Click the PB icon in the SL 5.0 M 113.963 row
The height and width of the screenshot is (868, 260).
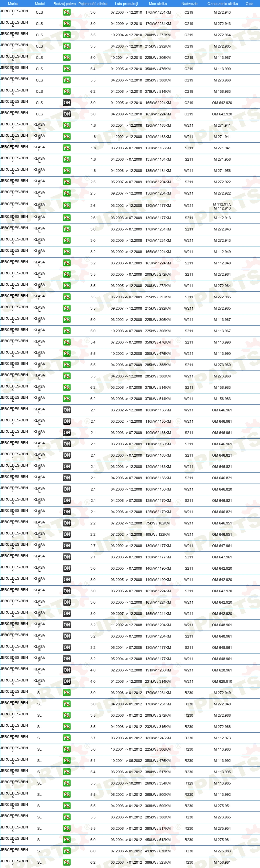pos(67,749)
